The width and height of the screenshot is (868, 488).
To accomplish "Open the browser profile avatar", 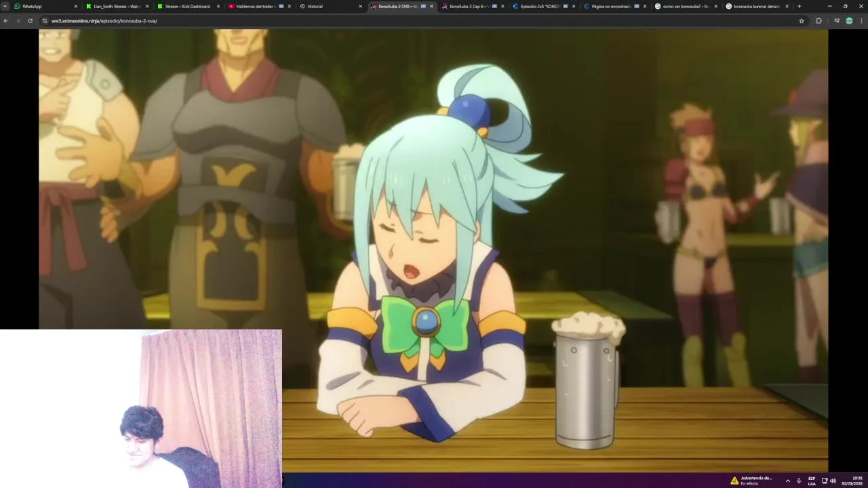I will coord(849,21).
